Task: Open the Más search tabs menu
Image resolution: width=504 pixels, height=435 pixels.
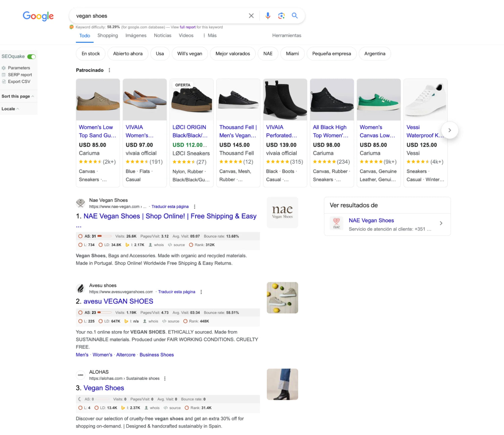Action: (x=210, y=36)
